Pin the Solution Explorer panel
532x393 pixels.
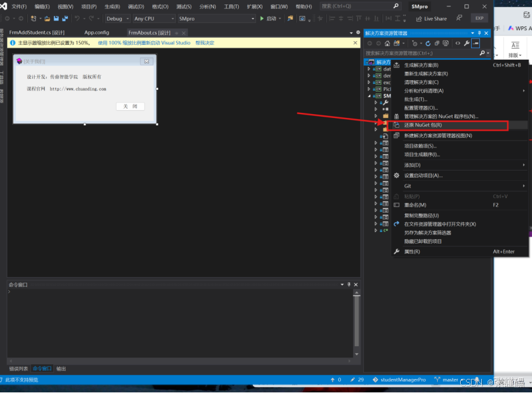pos(479,33)
